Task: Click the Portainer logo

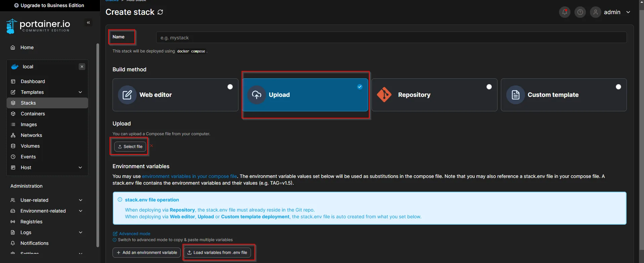Action: (x=38, y=26)
